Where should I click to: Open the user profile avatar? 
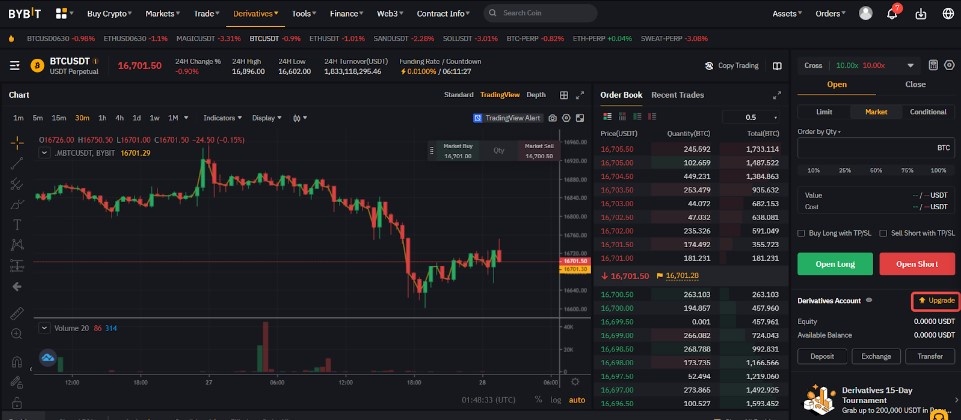coord(865,13)
